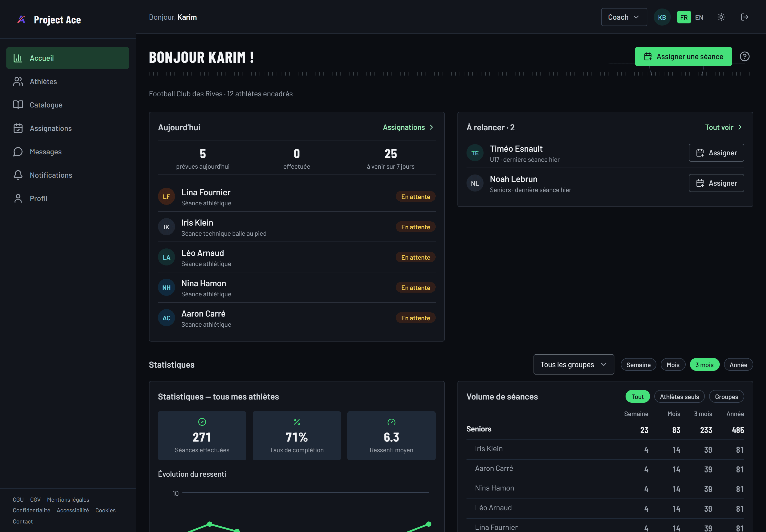Open Assignations in the sidebar menu
Screen dimensions: 766x532
[68, 128]
